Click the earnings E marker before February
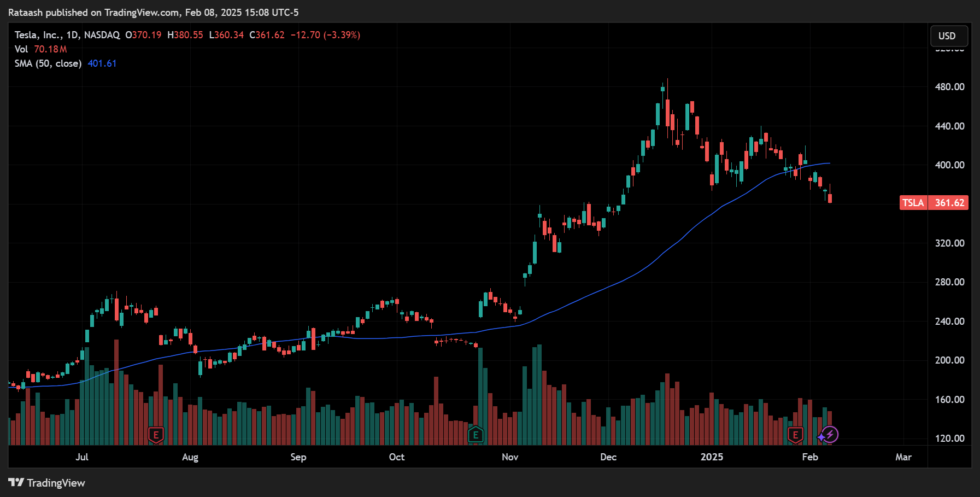The width and height of the screenshot is (980, 497). 795,435
